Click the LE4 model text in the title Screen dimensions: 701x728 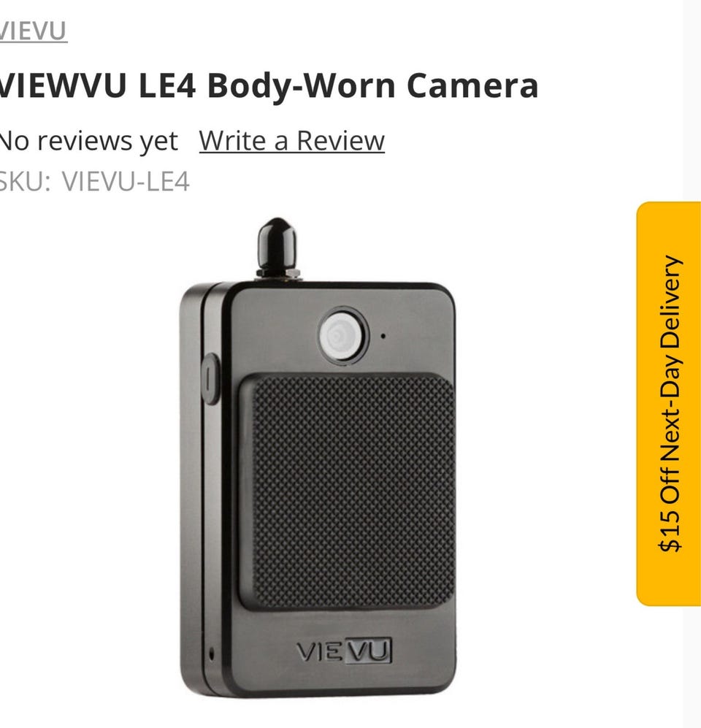coord(167,85)
